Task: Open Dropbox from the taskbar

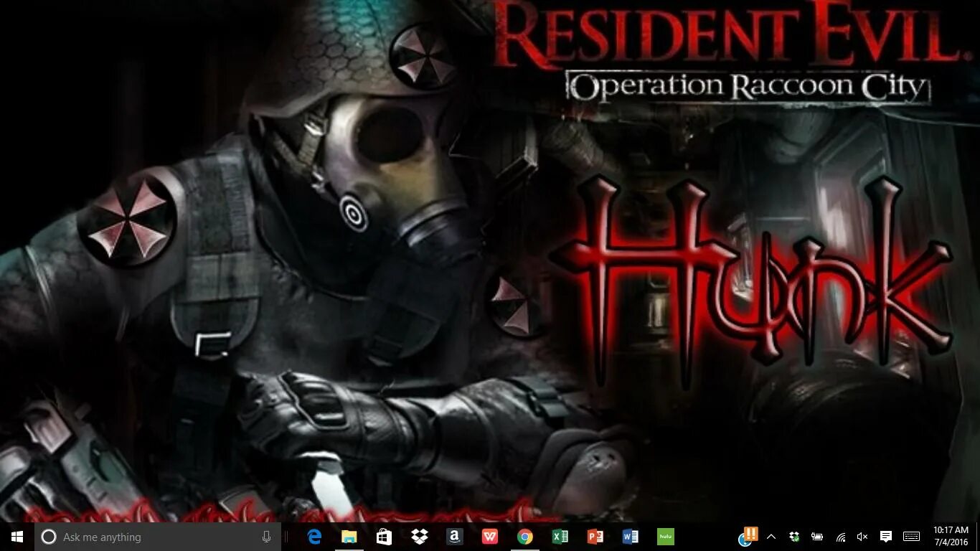Action: pyautogui.click(x=420, y=537)
